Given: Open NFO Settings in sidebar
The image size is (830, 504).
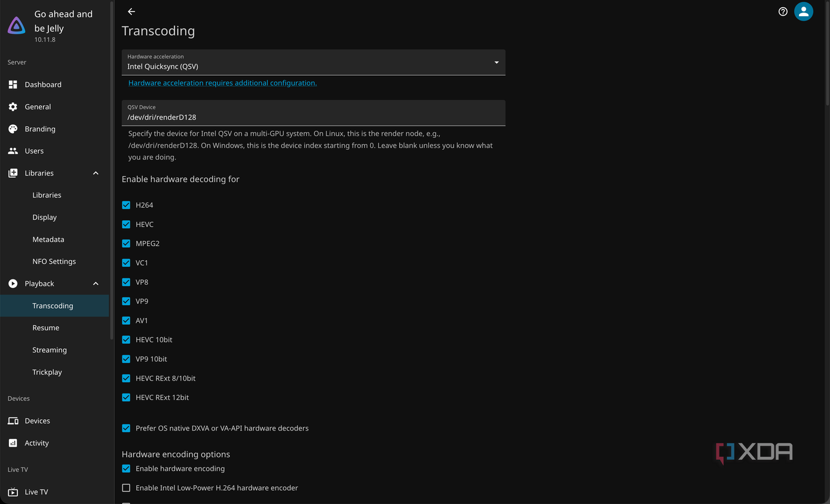Looking at the screenshot, I should (x=54, y=261).
